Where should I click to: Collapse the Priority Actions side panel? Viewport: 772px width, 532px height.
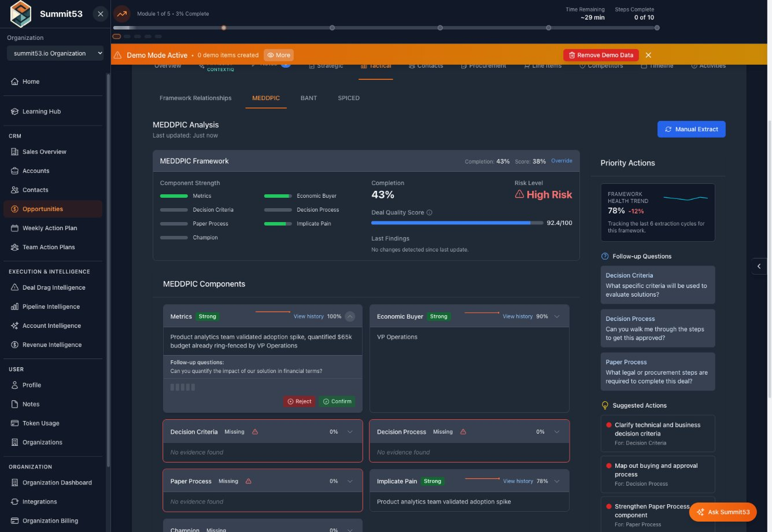759,266
